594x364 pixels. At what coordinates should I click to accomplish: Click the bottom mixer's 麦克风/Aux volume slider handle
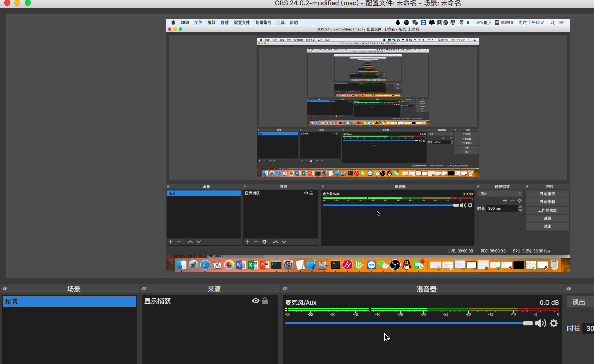[528, 323]
